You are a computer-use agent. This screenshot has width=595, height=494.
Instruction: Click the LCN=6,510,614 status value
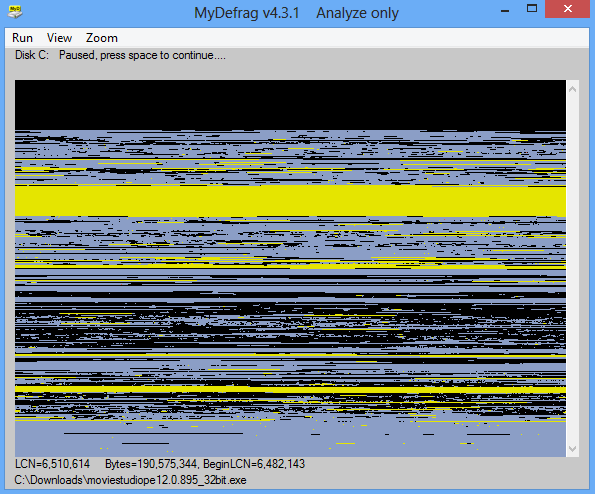click(52, 464)
